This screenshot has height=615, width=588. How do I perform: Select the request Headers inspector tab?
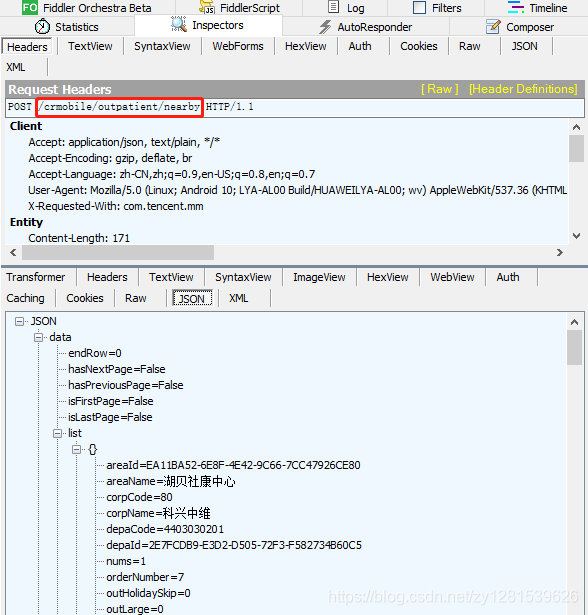[27, 47]
